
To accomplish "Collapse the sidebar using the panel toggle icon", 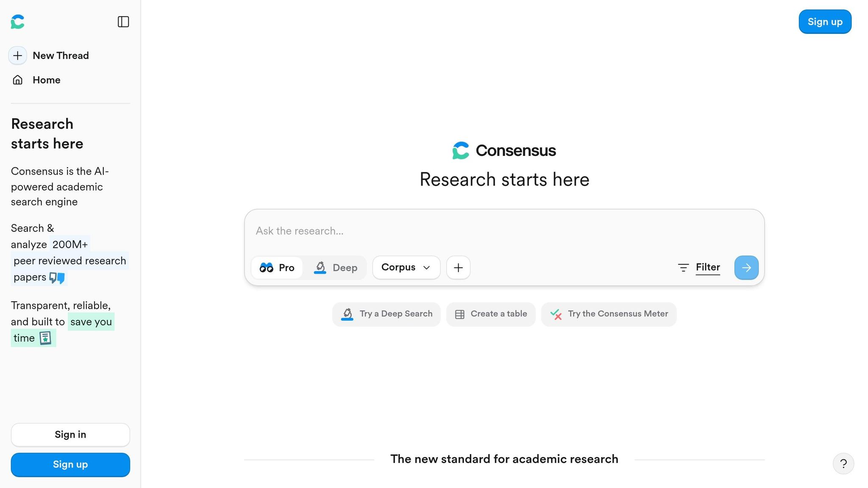I will (123, 22).
